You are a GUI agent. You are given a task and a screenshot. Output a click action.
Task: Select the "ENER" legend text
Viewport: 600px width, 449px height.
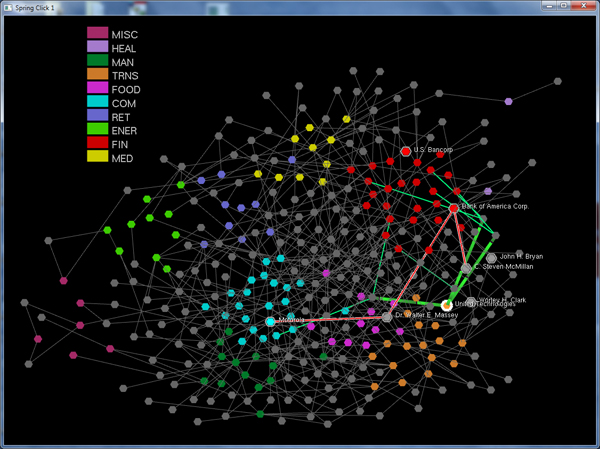[x=124, y=131]
